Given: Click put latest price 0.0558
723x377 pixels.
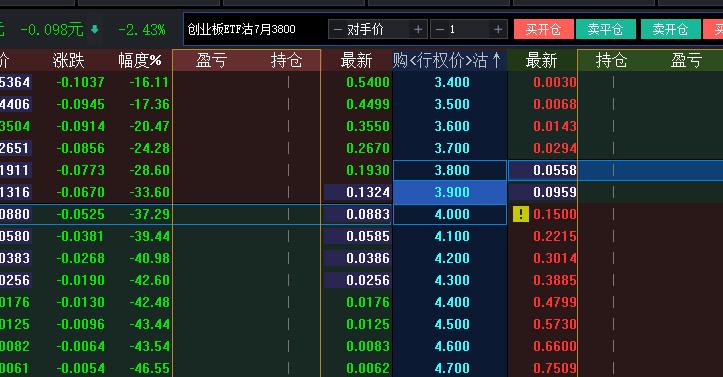Looking at the screenshot, I should tap(555, 170).
